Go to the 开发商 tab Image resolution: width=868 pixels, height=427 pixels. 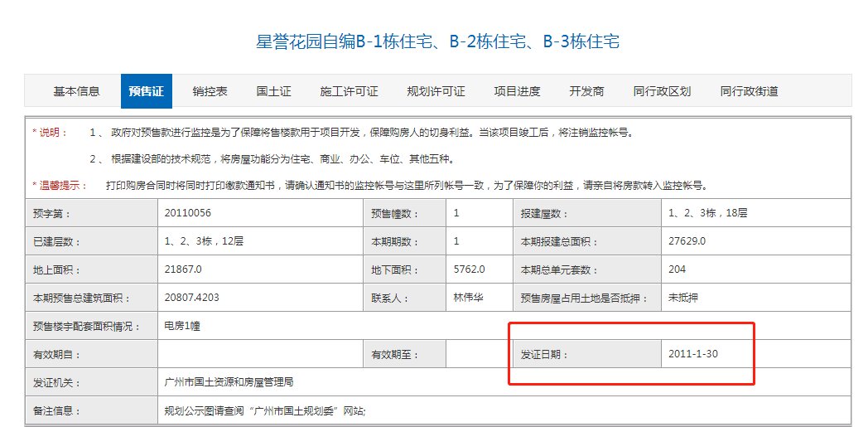586,91
